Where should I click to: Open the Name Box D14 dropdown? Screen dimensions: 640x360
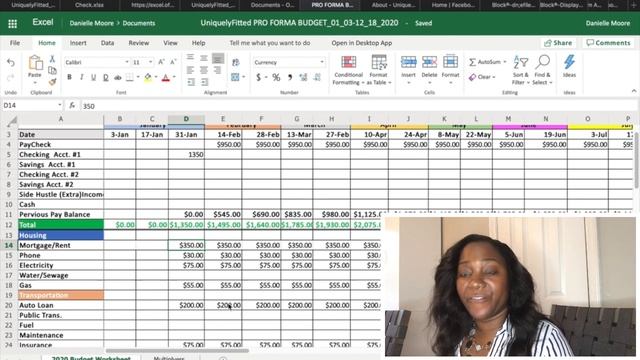60,105
